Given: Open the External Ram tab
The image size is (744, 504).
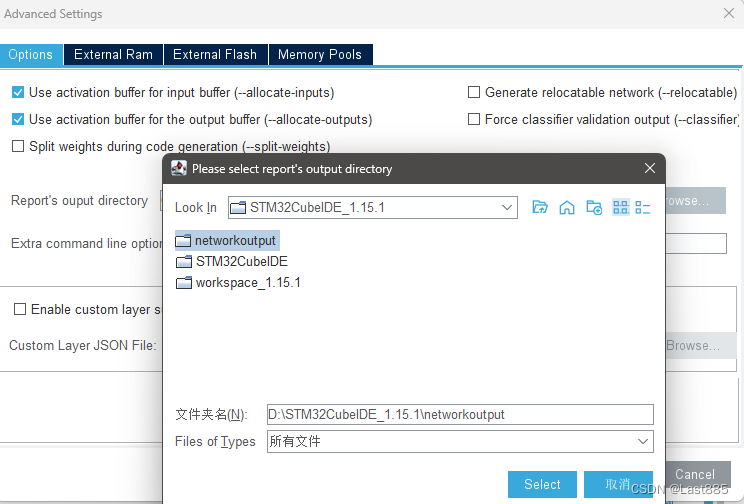Looking at the screenshot, I should (x=113, y=55).
